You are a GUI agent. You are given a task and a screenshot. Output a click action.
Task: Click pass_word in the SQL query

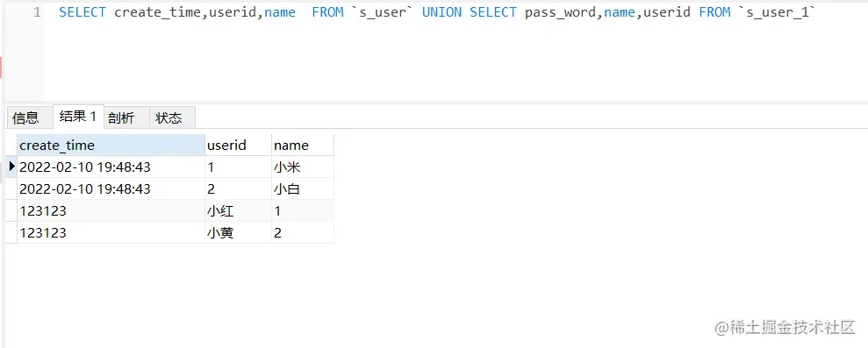(x=560, y=12)
